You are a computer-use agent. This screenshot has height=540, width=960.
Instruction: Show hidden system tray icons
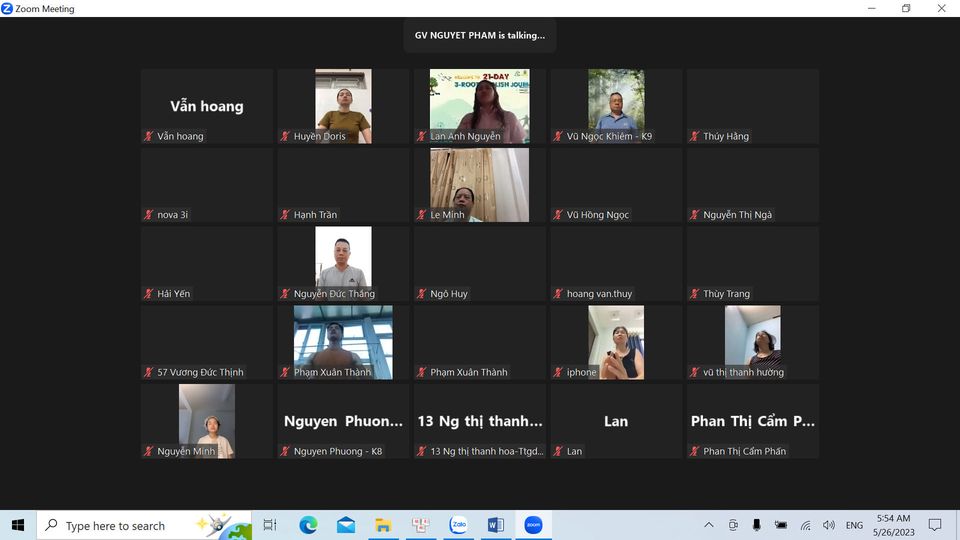pos(708,525)
